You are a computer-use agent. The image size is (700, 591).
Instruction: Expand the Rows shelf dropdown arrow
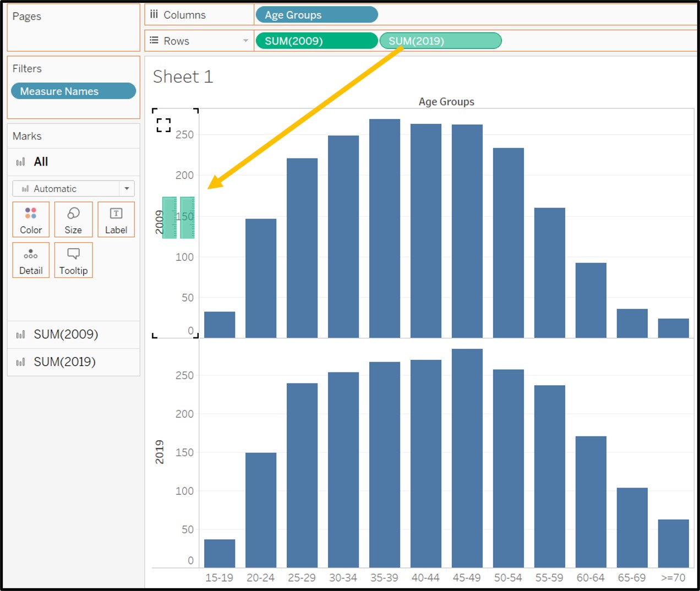pos(245,41)
